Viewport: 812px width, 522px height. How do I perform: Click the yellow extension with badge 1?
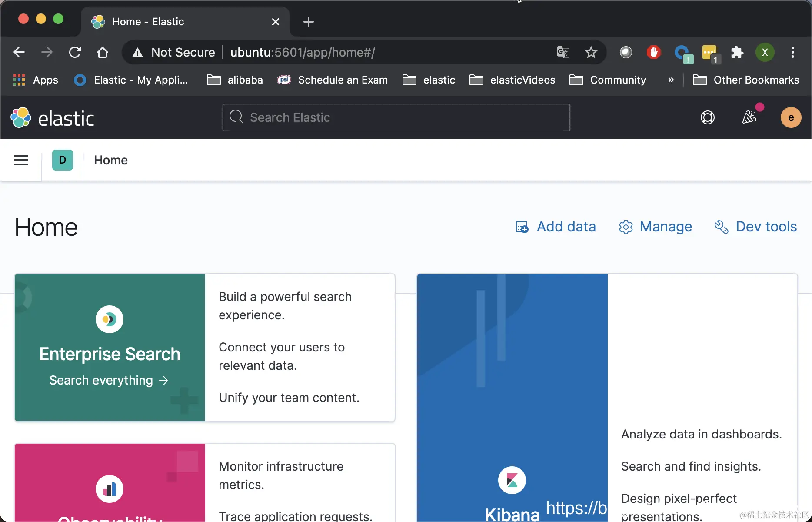point(710,54)
